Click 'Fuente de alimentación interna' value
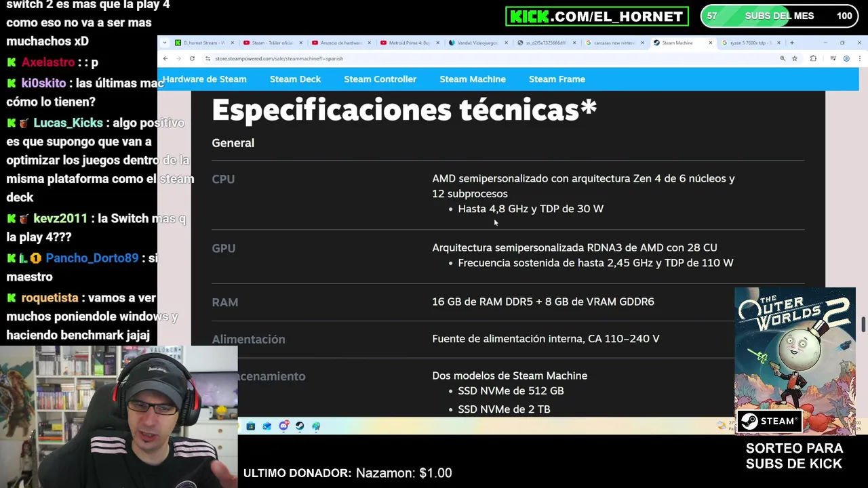Viewport: 868px width, 488px height. tap(545, 338)
